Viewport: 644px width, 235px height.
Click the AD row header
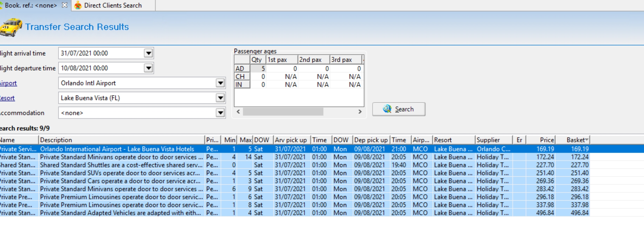click(x=242, y=68)
